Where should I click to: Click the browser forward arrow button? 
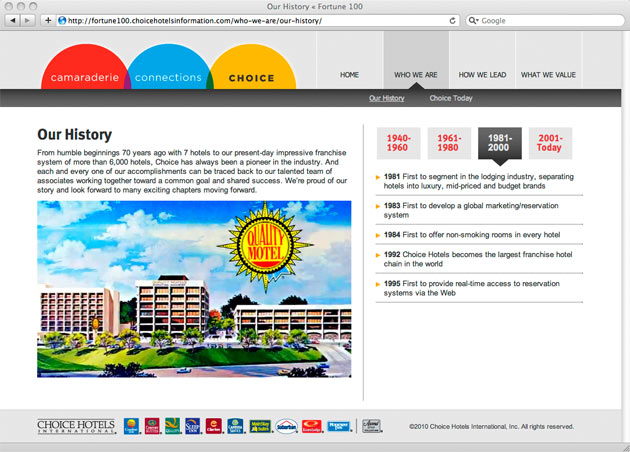point(27,20)
